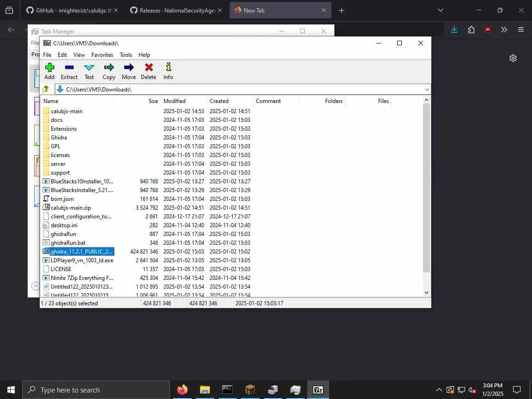Select Ninite 7Zip Everything file
Viewport: 532px width, 399px height.
[x=82, y=278]
